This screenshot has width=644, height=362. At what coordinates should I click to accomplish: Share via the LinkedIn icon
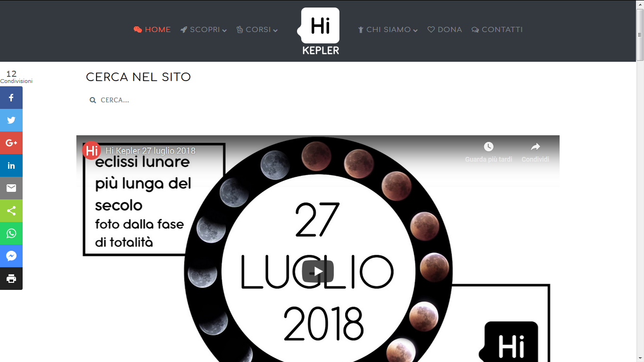tap(11, 165)
